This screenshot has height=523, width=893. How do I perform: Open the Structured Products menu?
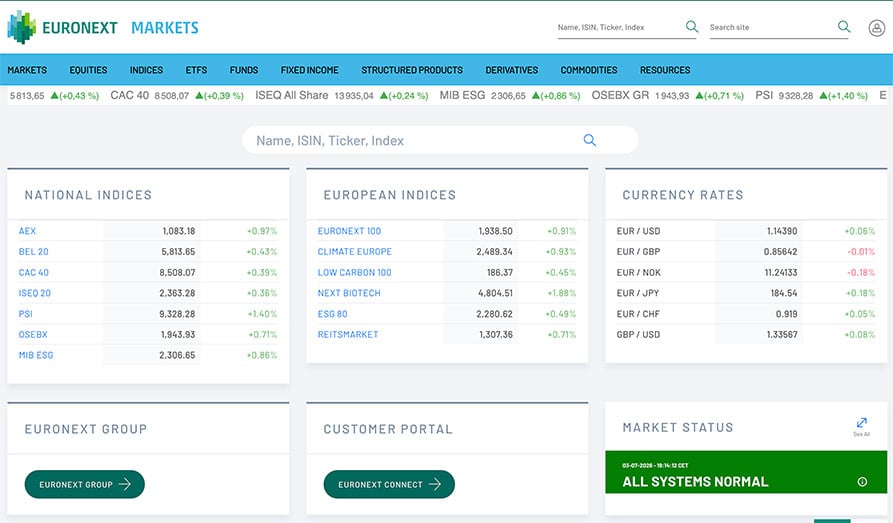tap(412, 70)
